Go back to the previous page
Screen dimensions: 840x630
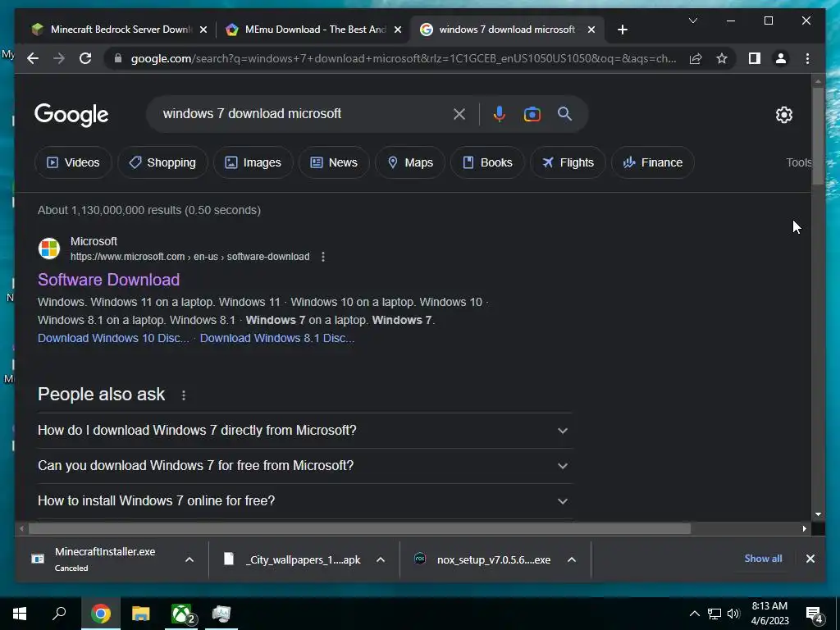point(33,58)
